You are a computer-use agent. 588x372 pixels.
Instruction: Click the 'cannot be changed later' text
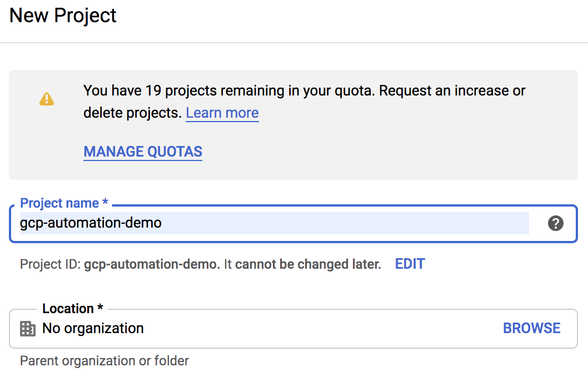308,264
